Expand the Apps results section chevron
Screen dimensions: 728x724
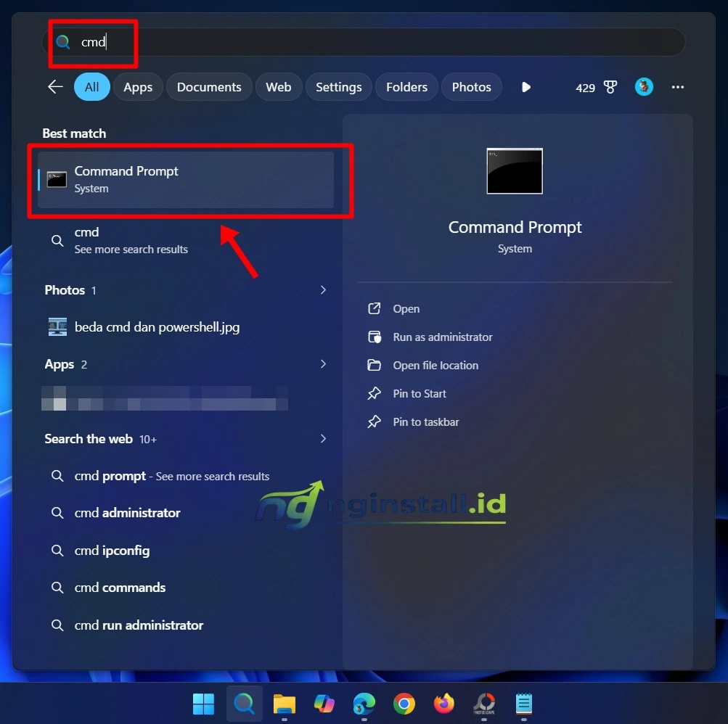323,364
